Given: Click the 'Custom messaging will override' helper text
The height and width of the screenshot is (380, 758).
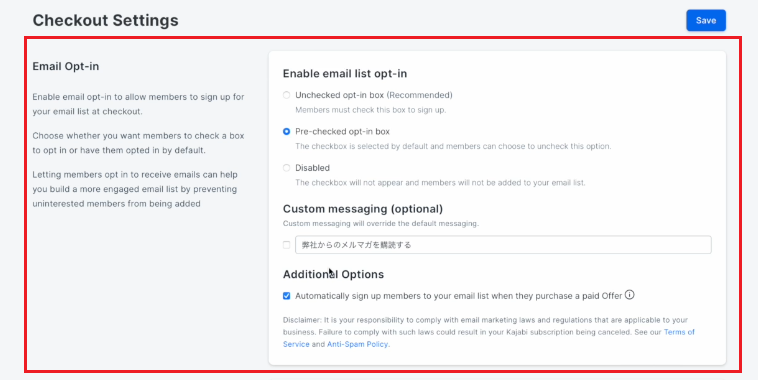Looking at the screenshot, I should point(381,223).
